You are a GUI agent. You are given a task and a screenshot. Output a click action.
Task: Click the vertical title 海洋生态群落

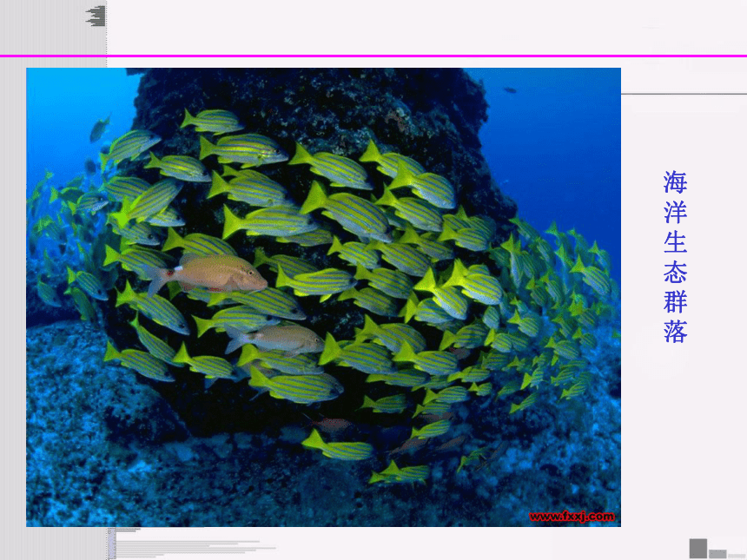pos(675,257)
